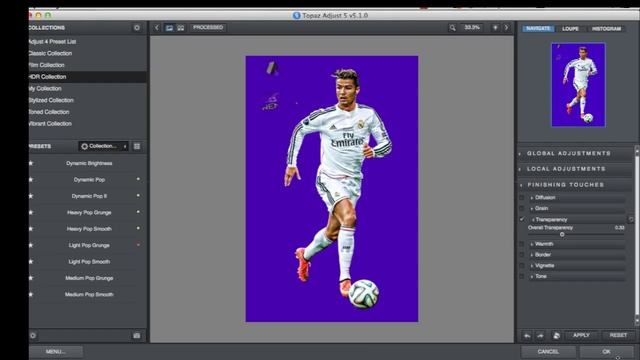
Task: Click the camera snapshot icon below presets
Action: pos(137,336)
